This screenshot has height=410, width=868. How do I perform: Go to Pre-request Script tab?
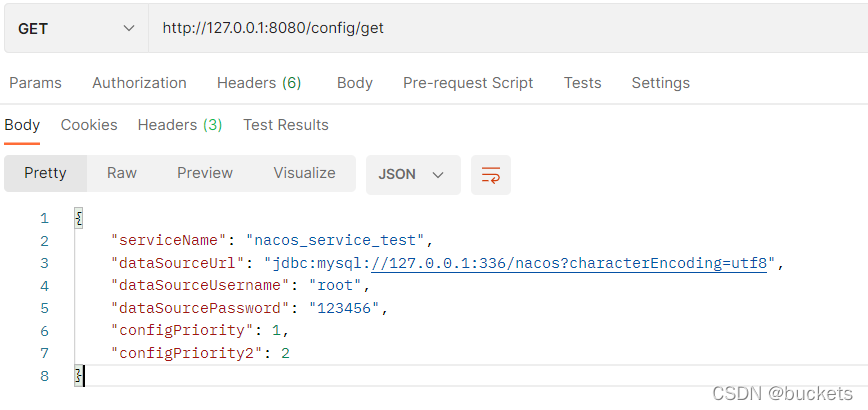pyautogui.click(x=468, y=83)
